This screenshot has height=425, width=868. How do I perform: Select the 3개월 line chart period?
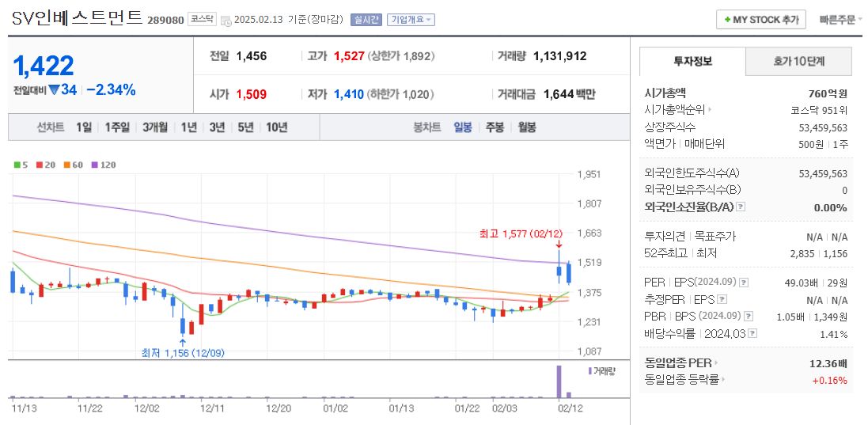tap(155, 127)
